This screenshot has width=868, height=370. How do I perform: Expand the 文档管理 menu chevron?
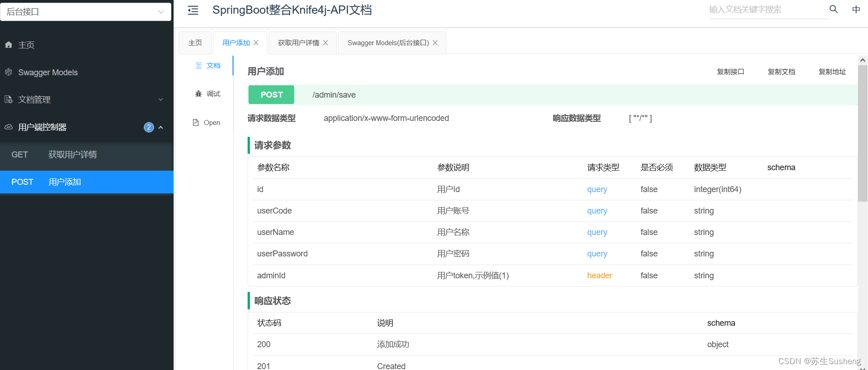[161, 99]
